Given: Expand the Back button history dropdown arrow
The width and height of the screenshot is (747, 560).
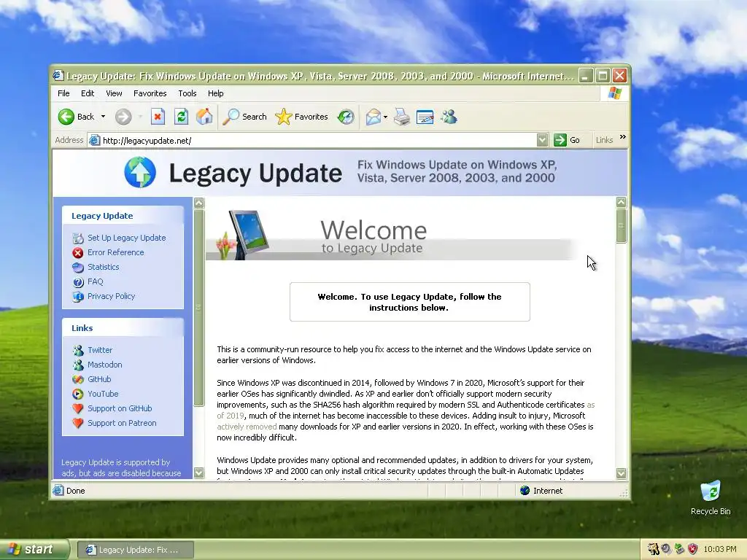Looking at the screenshot, I should (103, 117).
